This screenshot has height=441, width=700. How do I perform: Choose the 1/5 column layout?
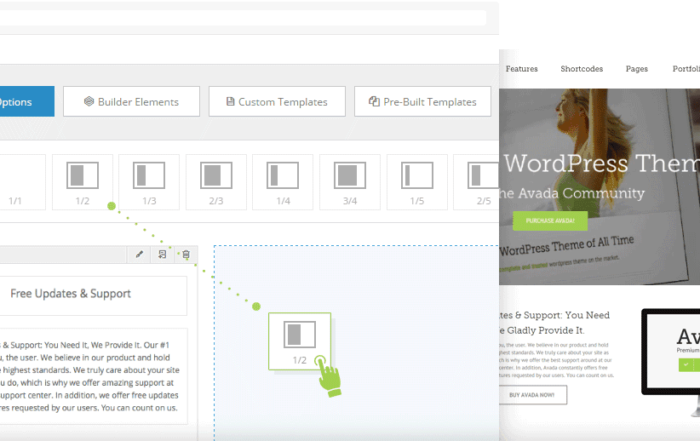[417, 182]
